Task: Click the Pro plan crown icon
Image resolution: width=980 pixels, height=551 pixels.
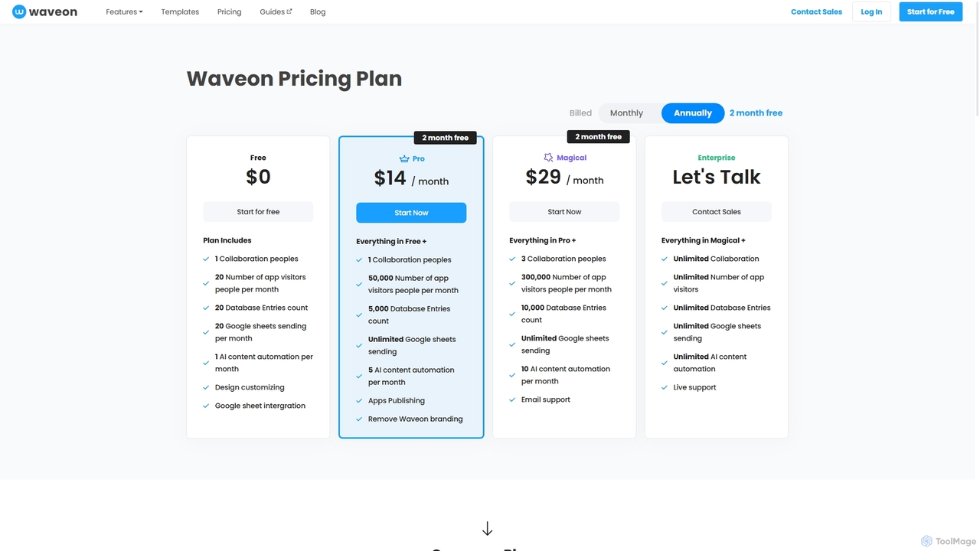Action: (404, 159)
